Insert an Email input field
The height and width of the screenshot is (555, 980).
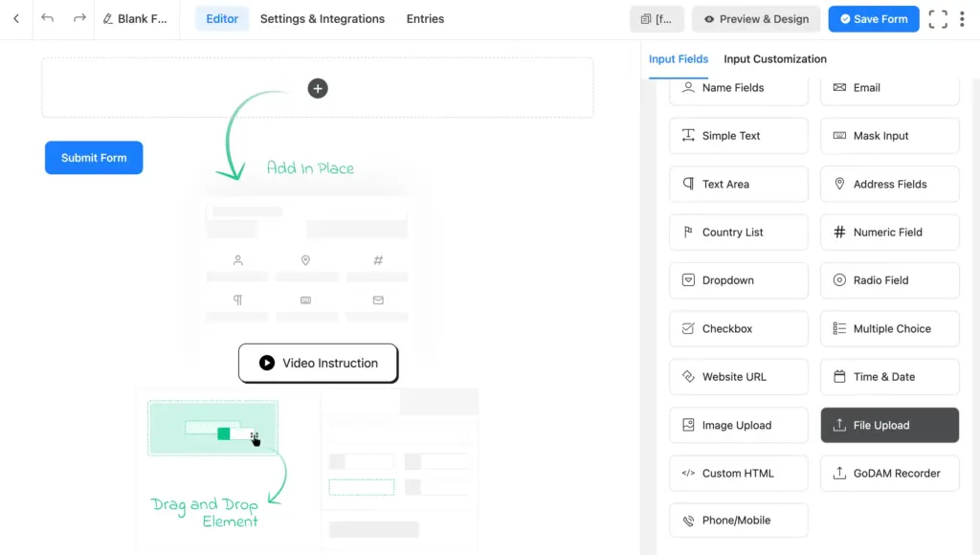(x=889, y=87)
